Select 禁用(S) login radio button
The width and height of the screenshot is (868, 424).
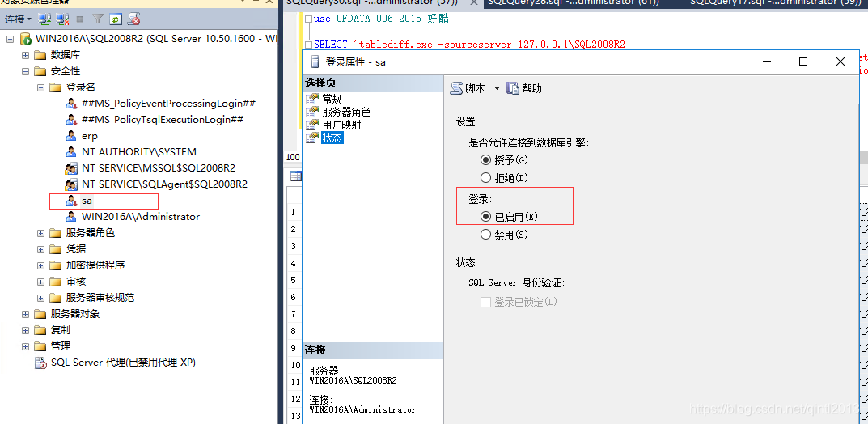pyautogui.click(x=485, y=235)
